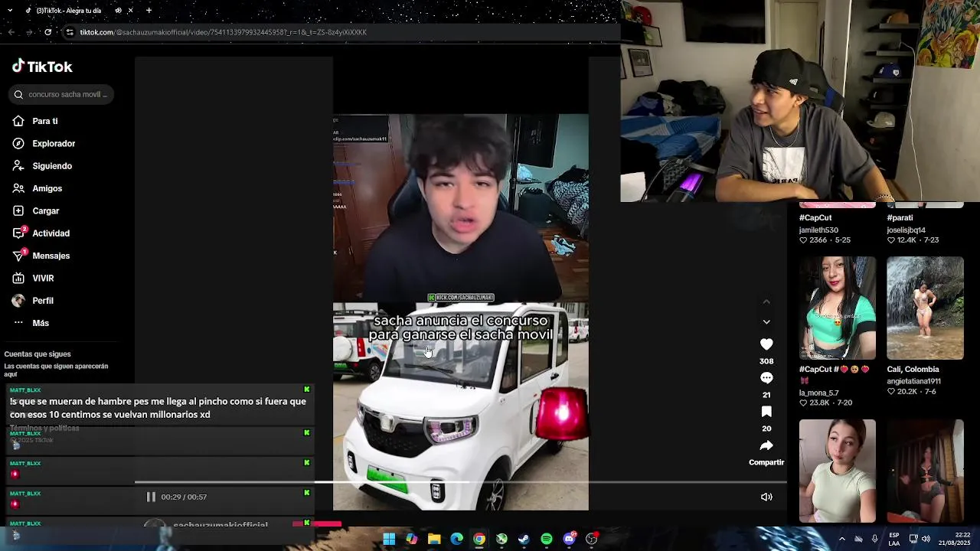Click the #CapCut title by jamileth530
The height and width of the screenshot is (551, 980).
point(815,217)
